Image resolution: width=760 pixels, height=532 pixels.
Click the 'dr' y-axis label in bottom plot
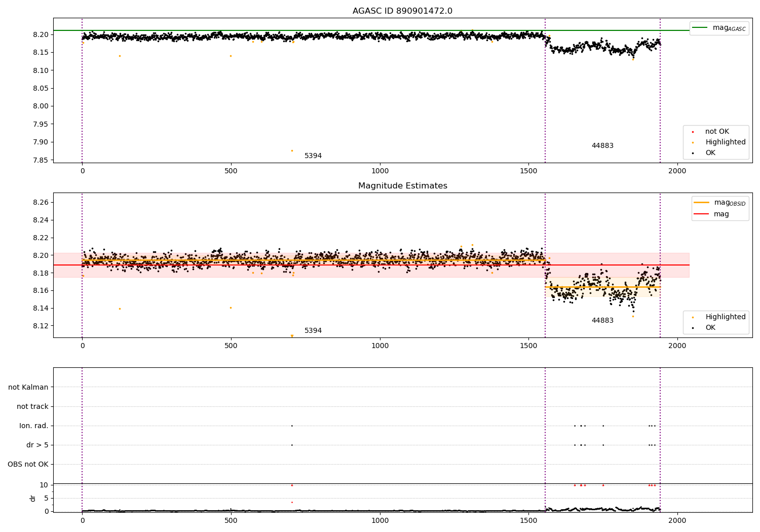(x=33, y=499)
